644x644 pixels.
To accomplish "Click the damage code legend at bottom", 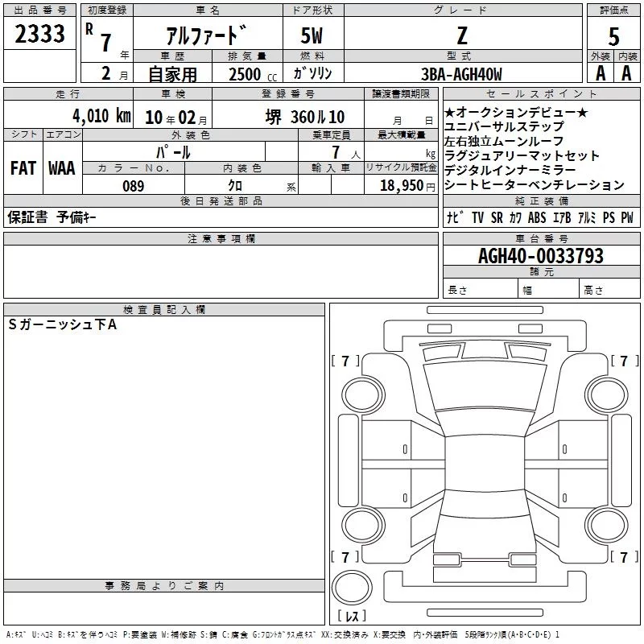I will pos(283,635).
